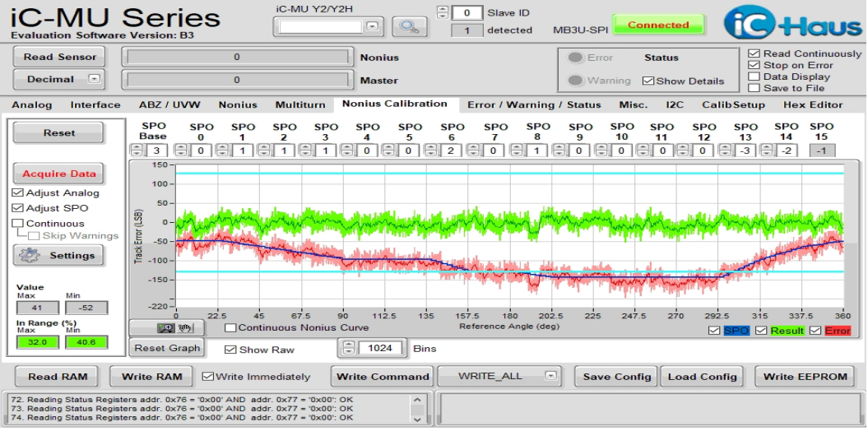The width and height of the screenshot is (868, 431).
Task: Toggle the Read Continuously checkbox
Action: pos(754,53)
